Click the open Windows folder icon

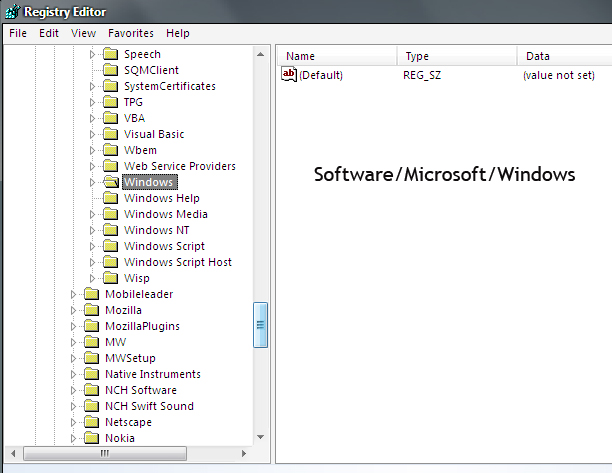(x=111, y=182)
